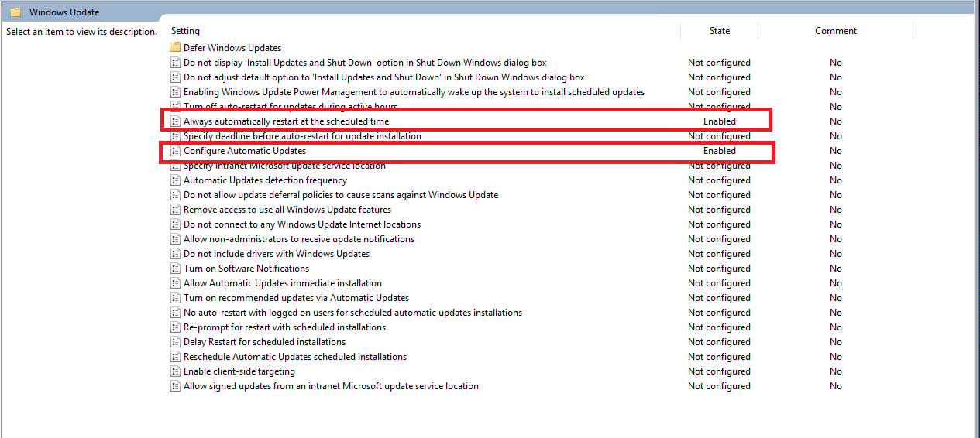Viewport: 980px width, 438px height.
Task: Select 'Do not adjust default option' setting
Action: click(x=383, y=77)
